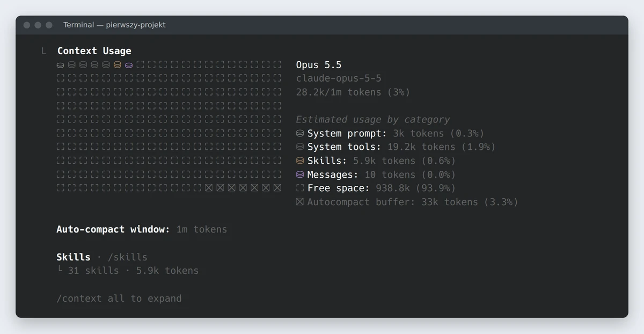Click the middle minimize window dot

(x=38, y=25)
